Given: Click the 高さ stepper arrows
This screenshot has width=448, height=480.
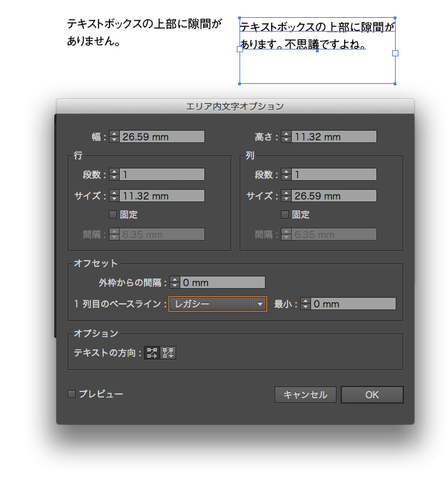Looking at the screenshot, I should (x=286, y=137).
